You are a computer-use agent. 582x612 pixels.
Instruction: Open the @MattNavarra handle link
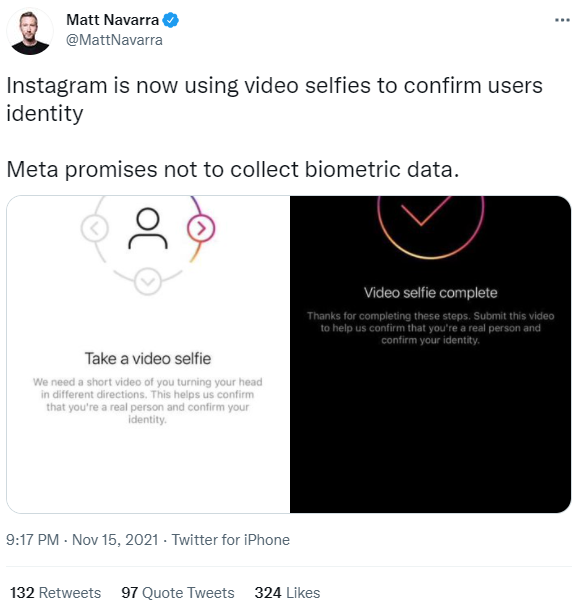pyautogui.click(x=114, y=40)
